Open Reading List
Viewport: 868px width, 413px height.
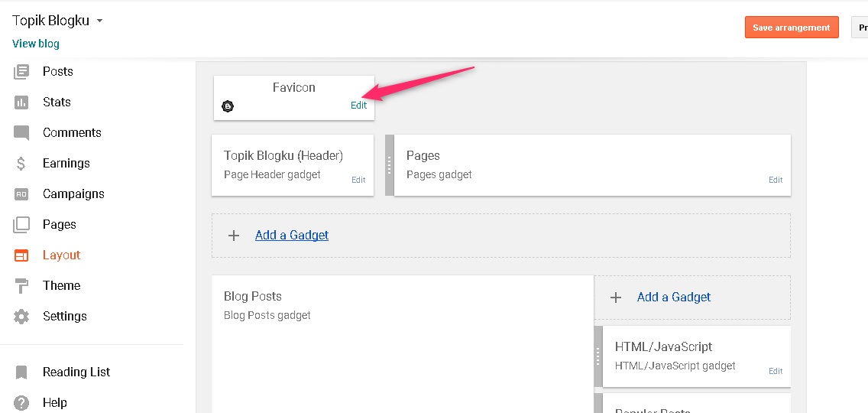76,372
